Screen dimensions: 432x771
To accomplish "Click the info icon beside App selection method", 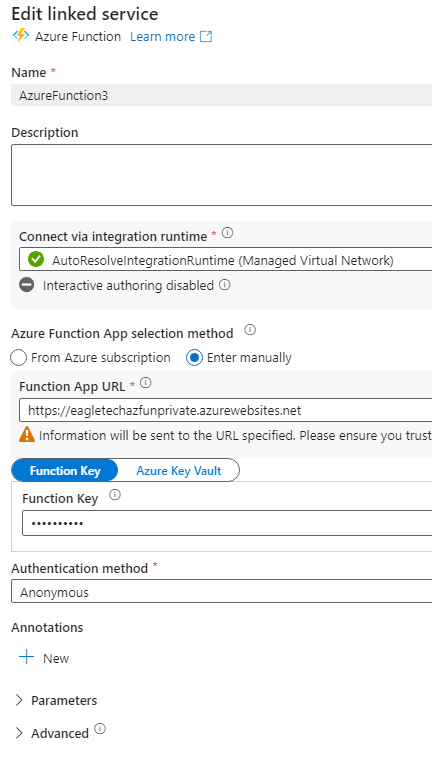I will (x=250, y=330).
